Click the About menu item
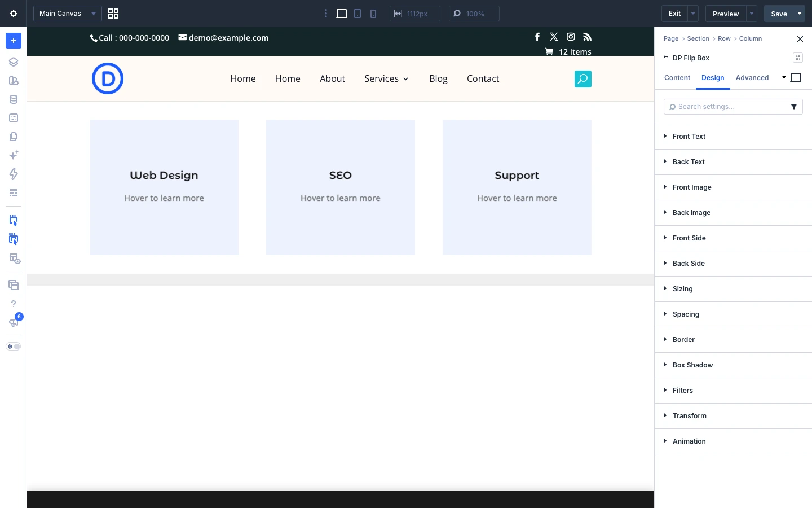Screen dimensions: 812x508 pos(332,78)
